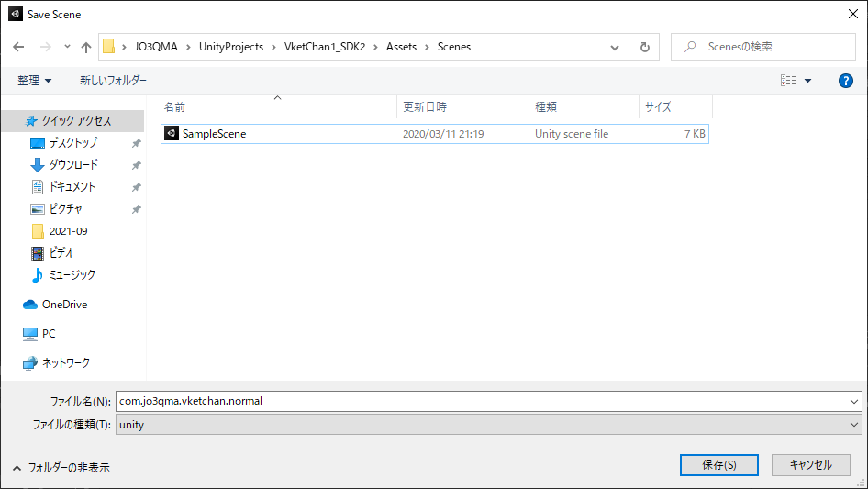This screenshot has height=489, width=868.
Task: Go back with the back arrow
Action: point(18,47)
